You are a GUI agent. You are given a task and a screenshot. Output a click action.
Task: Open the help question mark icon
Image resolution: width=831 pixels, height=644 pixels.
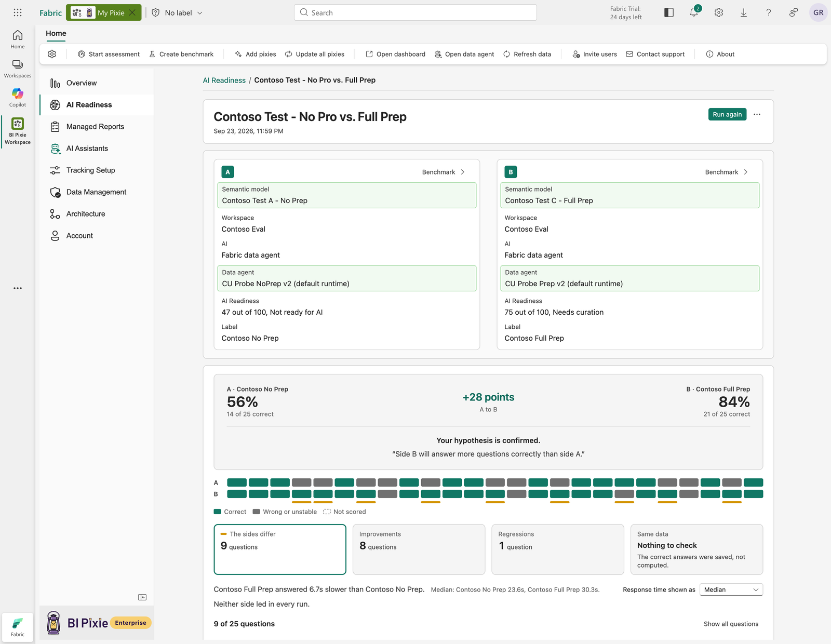(769, 12)
